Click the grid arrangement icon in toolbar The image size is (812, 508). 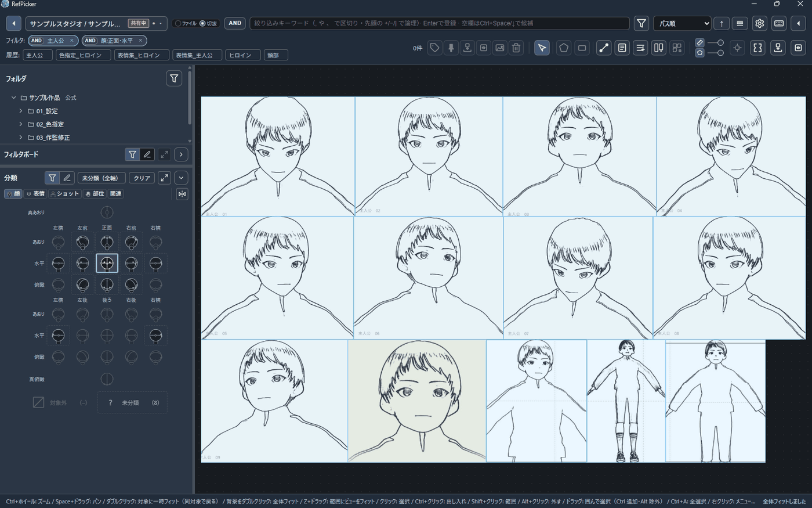tap(677, 48)
